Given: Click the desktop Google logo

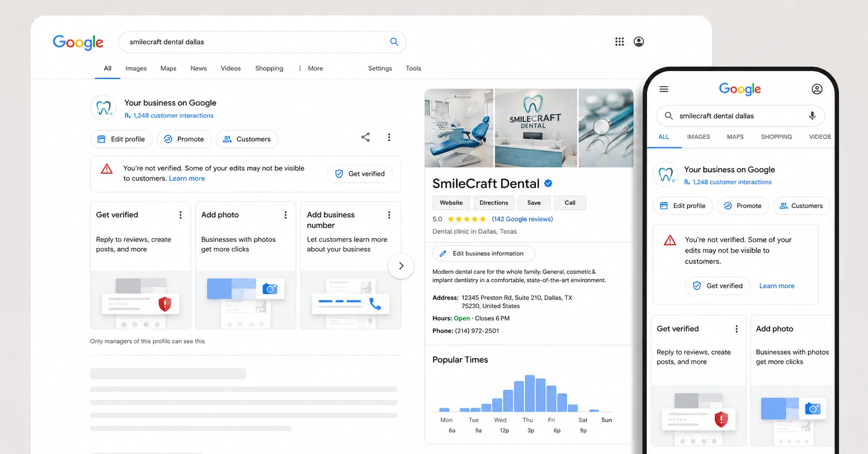Looking at the screenshot, I should pos(78,43).
